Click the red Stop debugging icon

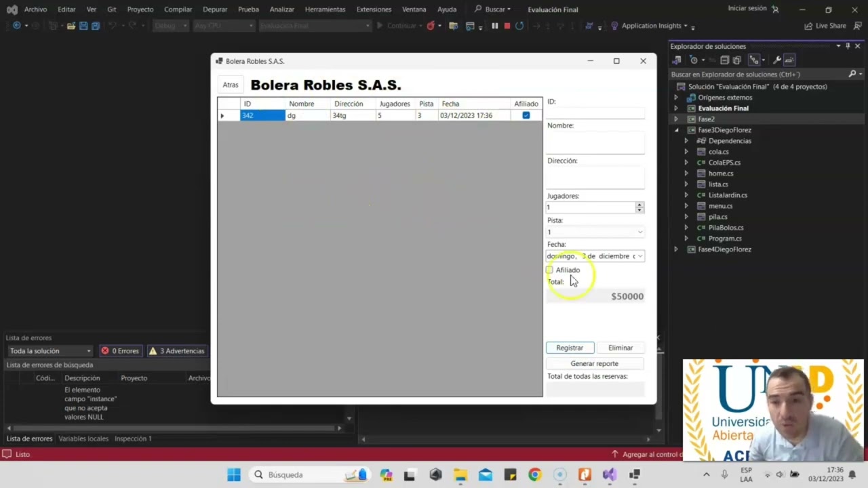tap(507, 26)
